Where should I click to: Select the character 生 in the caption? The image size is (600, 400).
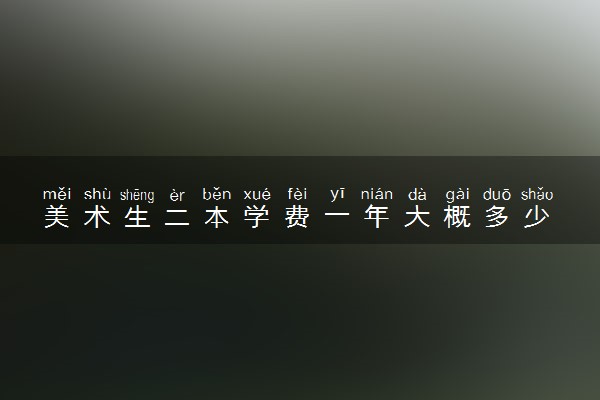pyautogui.click(x=137, y=217)
